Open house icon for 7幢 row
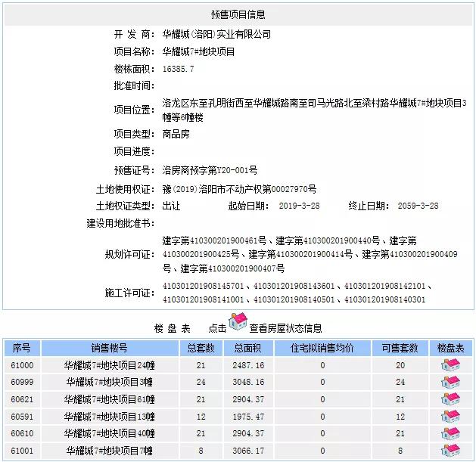Viewport: 476px width, 462px height. (450, 451)
